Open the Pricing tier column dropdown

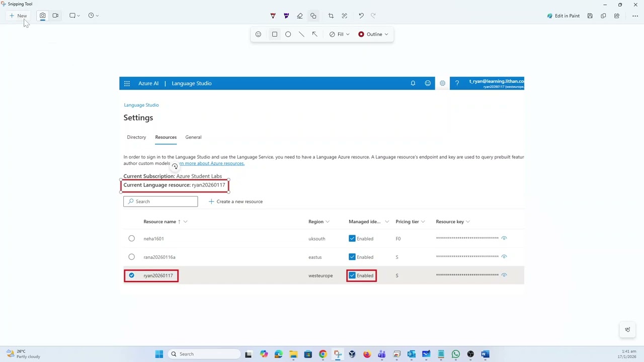pos(423,222)
